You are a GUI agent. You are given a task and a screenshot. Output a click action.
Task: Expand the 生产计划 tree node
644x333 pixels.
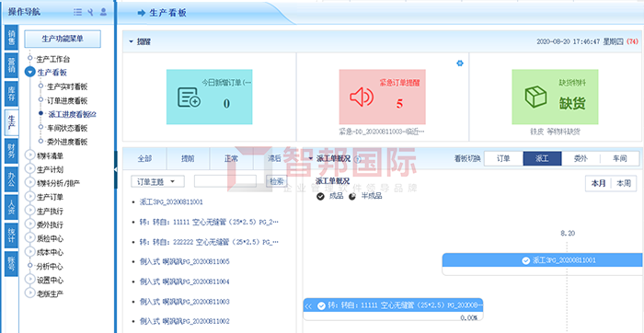[x=29, y=168]
